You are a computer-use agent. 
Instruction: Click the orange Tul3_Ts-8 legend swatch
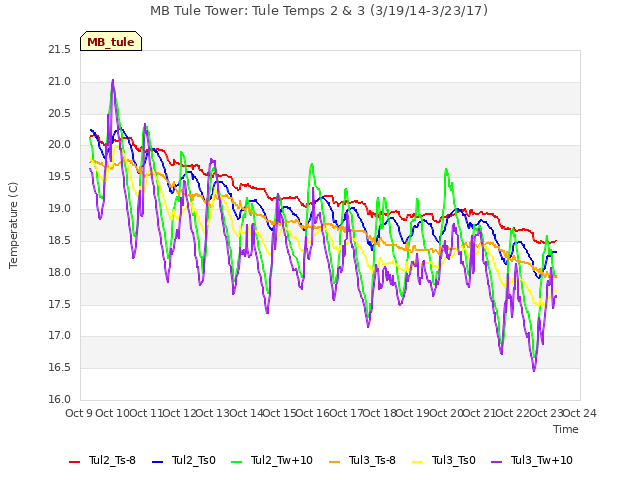point(334,462)
